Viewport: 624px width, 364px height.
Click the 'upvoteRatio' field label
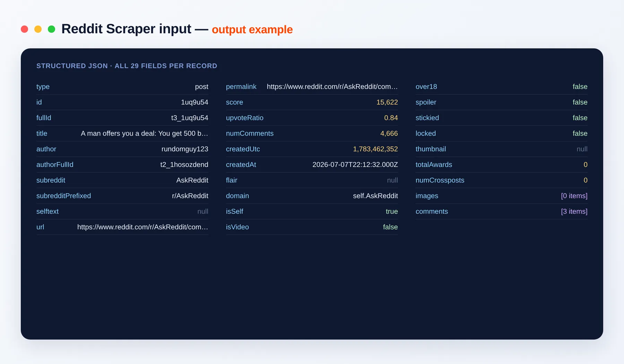point(245,118)
